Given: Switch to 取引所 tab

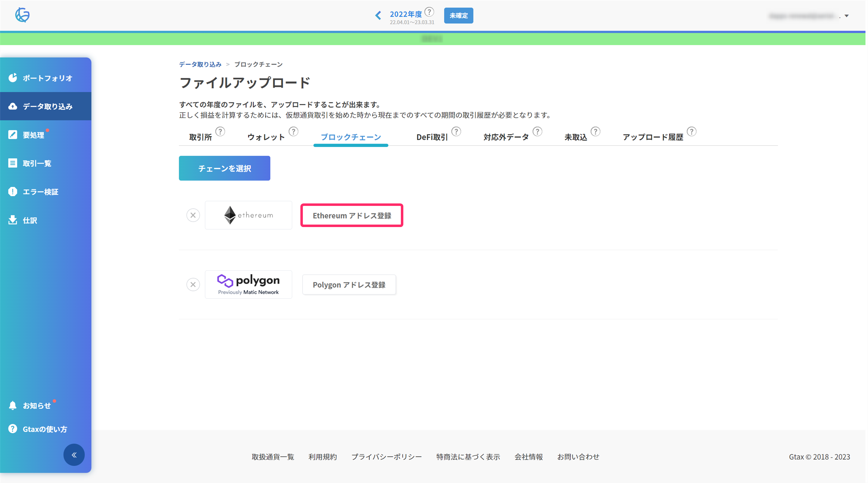Looking at the screenshot, I should (x=200, y=137).
